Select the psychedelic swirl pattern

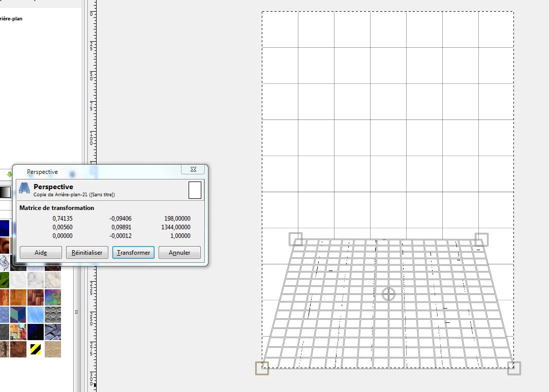pos(53,297)
